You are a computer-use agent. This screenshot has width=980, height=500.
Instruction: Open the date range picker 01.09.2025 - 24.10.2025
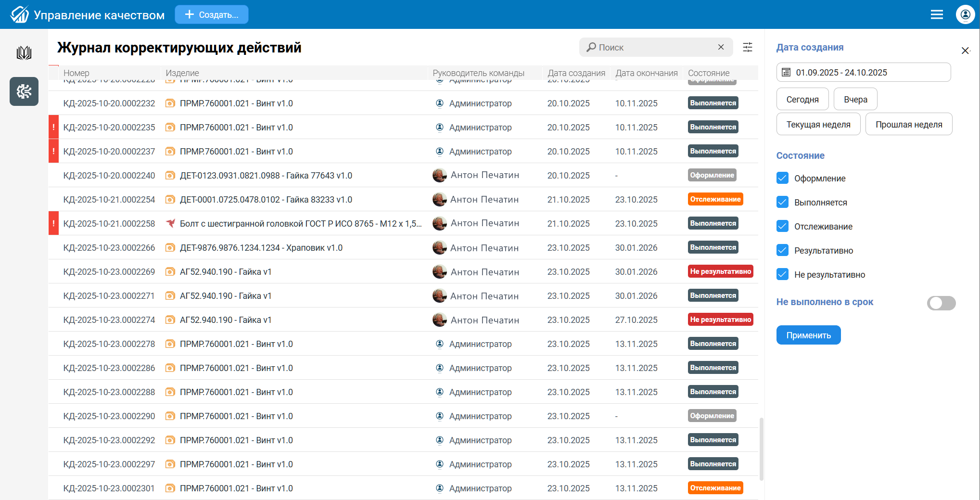(863, 73)
